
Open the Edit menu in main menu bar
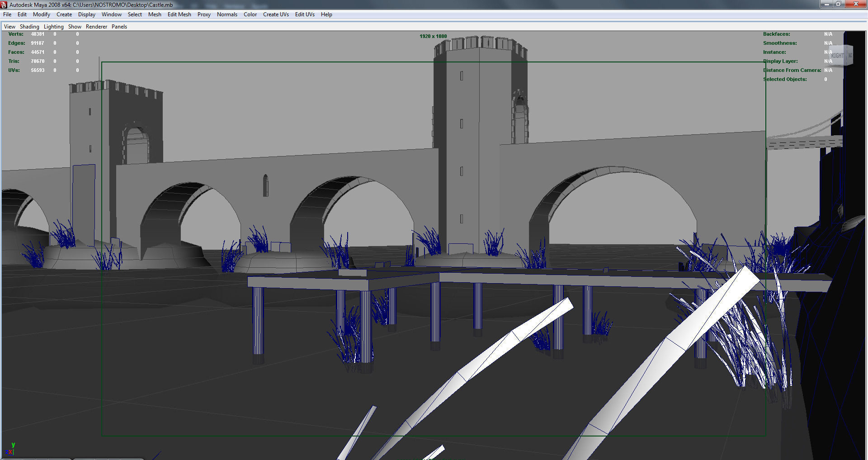[x=22, y=14]
